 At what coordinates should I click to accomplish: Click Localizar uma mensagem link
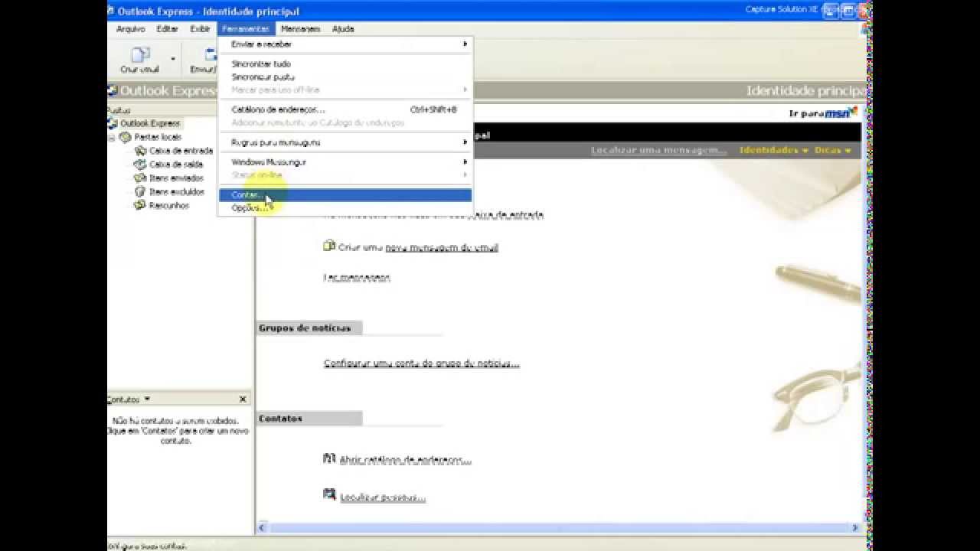click(658, 150)
